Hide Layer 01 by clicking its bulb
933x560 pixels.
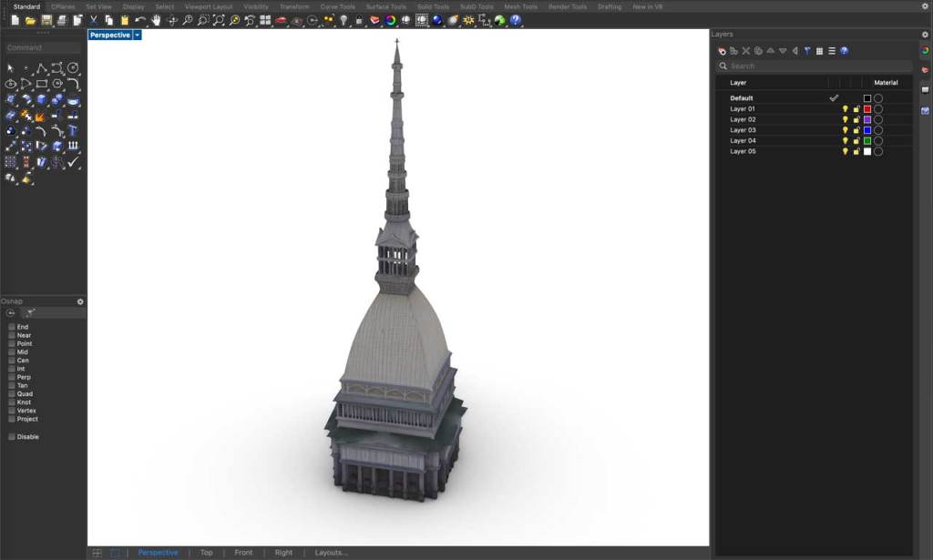point(845,108)
